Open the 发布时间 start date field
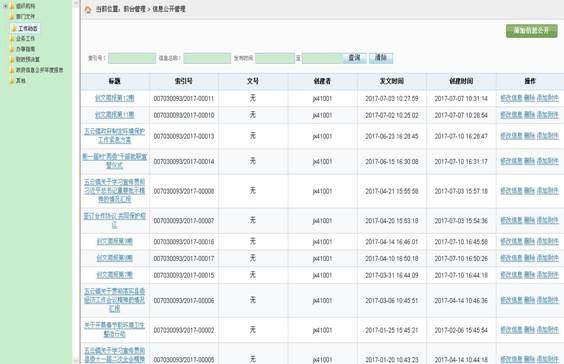The height and width of the screenshot is (364, 564). pos(275,58)
